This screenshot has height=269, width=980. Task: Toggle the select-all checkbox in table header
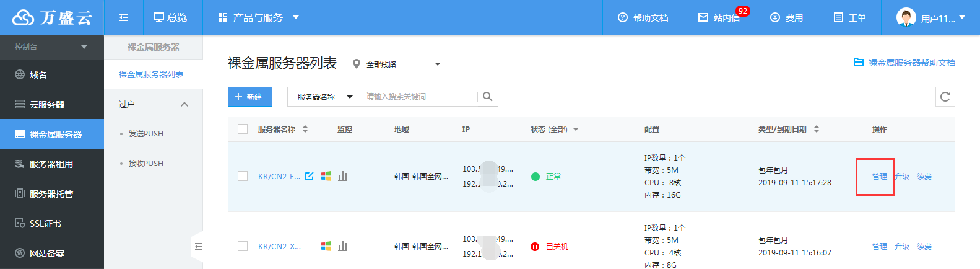243,129
